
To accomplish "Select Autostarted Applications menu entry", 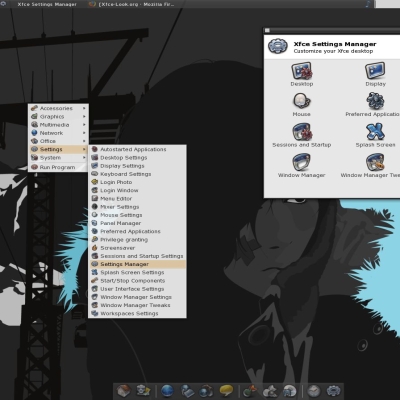I will click(x=138, y=149).
